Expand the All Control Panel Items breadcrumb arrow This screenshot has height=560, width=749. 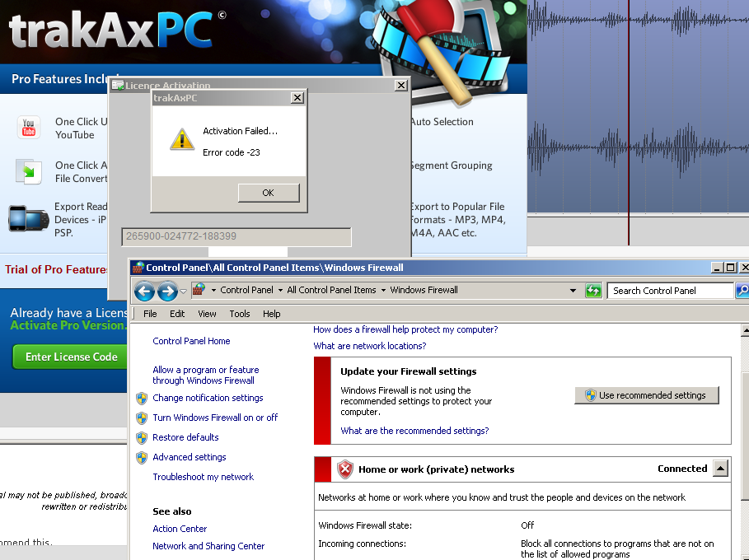coord(383,290)
